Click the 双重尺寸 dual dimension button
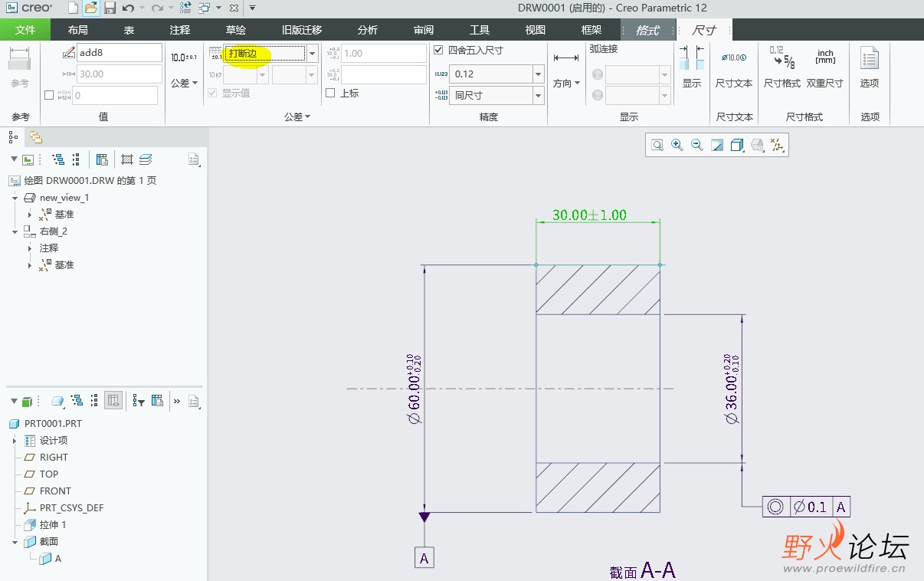 pos(825,67)
